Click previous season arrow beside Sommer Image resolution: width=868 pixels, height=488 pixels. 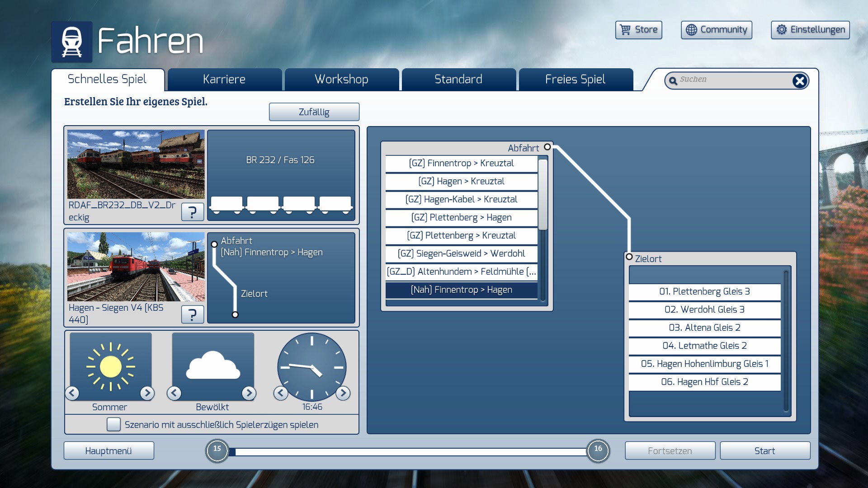[x=72, y=393]
